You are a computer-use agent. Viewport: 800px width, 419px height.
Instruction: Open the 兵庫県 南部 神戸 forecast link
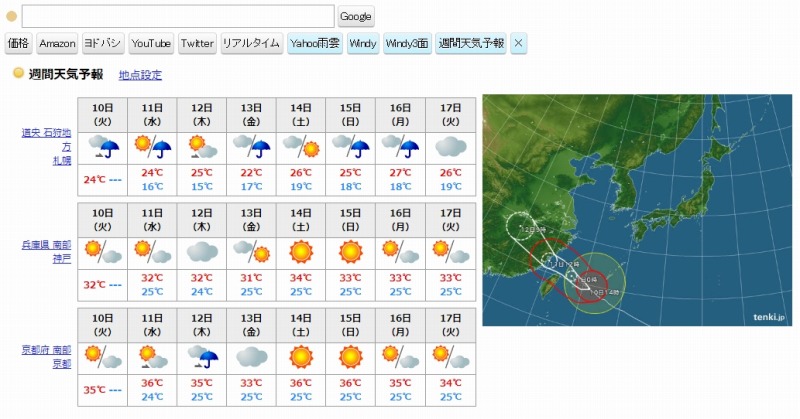tap(47, 252)
